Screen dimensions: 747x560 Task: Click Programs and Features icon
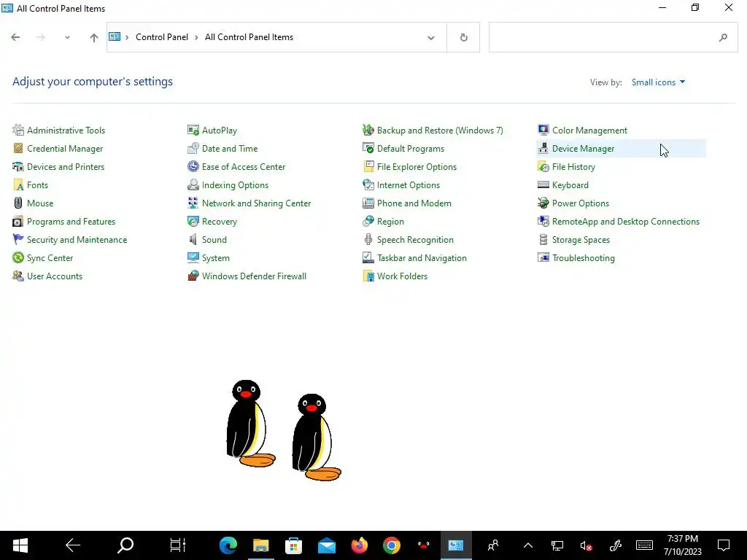(18, 222)
